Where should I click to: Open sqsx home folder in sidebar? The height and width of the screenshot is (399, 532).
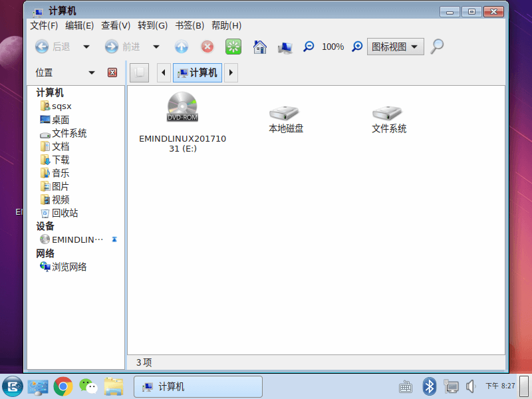(x=56, y=106)
